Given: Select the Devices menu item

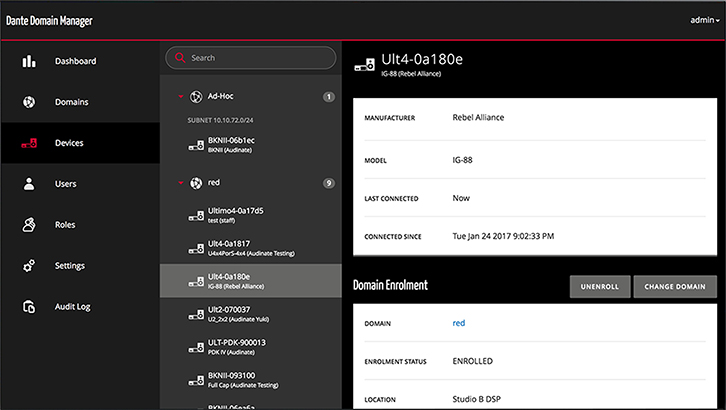Looking at the screenshot, I should [81, 143].
